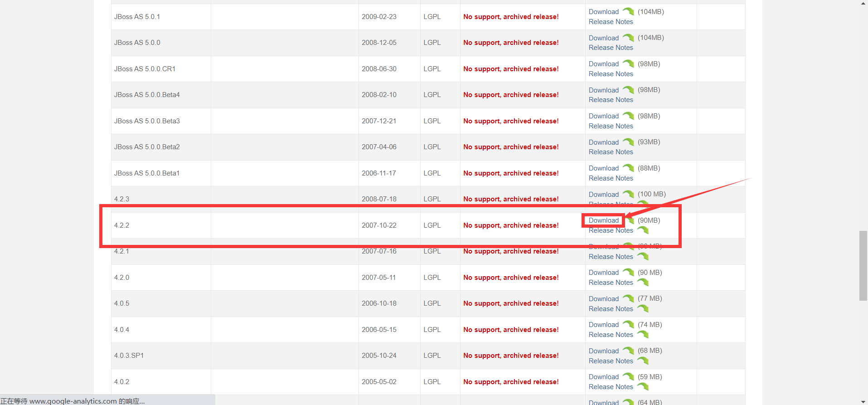Click the Download link for version 4.2.3

pos(604,195)
